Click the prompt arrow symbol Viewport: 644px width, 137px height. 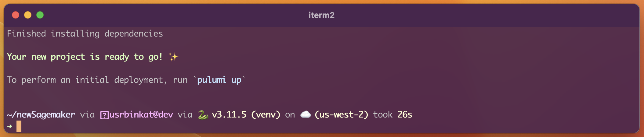9,126
